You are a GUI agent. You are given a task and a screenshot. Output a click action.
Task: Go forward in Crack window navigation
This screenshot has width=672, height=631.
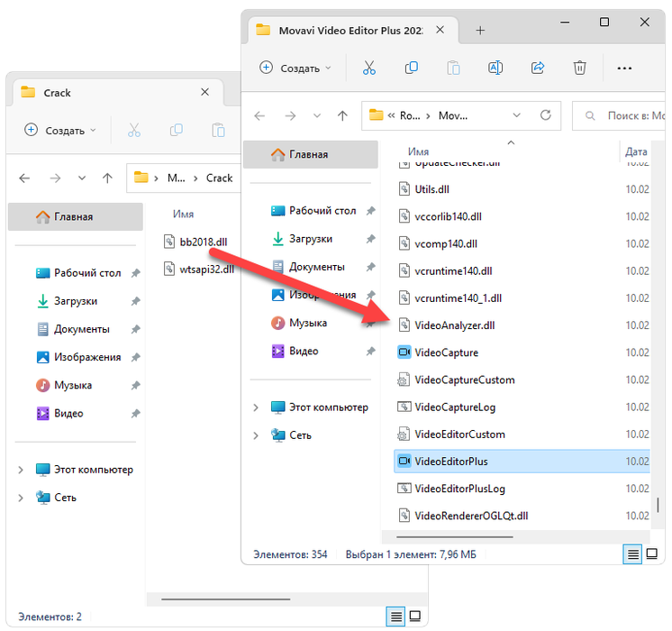(x=55, y=178)
